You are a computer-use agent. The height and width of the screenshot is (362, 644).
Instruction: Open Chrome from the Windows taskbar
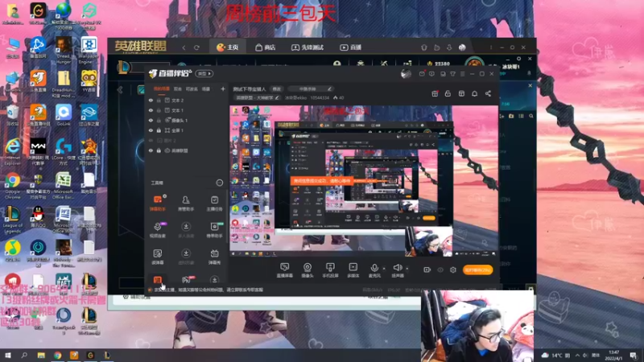click(57, 356)
